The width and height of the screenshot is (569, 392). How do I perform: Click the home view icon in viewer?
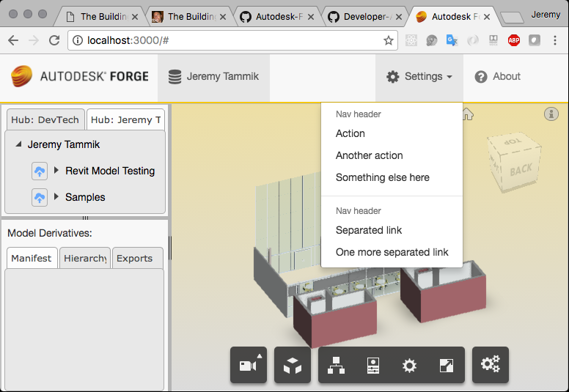pos(468,114)
